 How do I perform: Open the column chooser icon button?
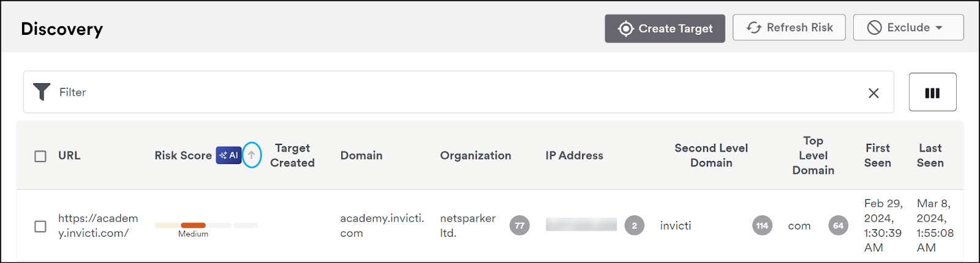pyautogui.click(x=932, y=92)
